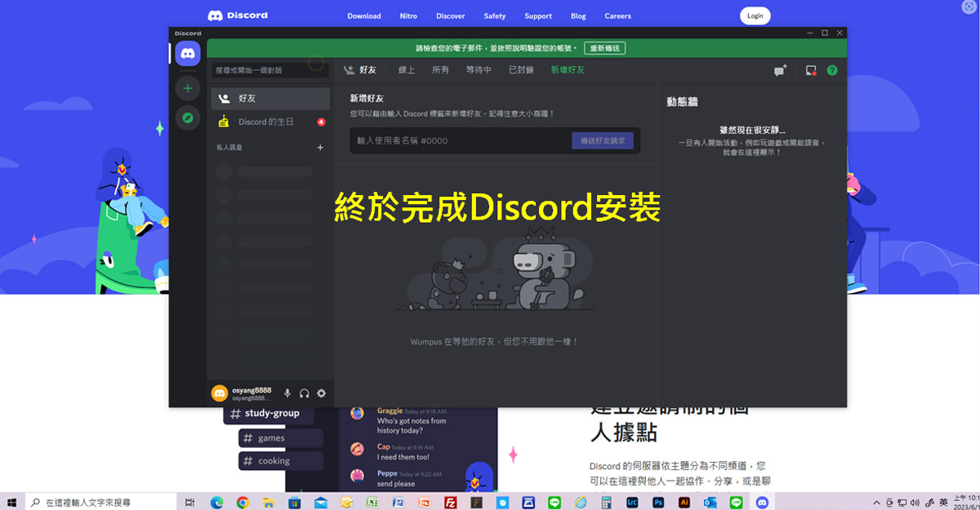Image resolution: width=980 pixels, height=510 pixels.
Task: Open Discord 的生日 sidebar entry
Action: click(x=270, y=122)
